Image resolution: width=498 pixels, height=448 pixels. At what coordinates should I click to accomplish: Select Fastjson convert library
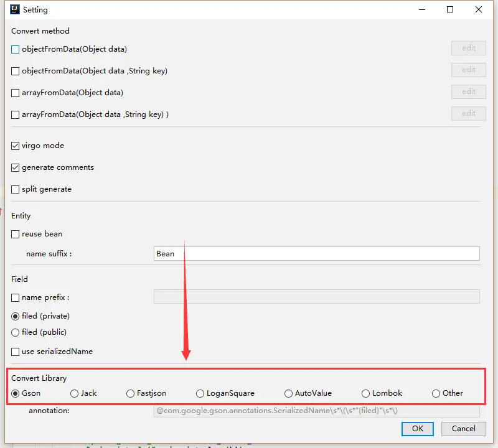coord(130,394)
